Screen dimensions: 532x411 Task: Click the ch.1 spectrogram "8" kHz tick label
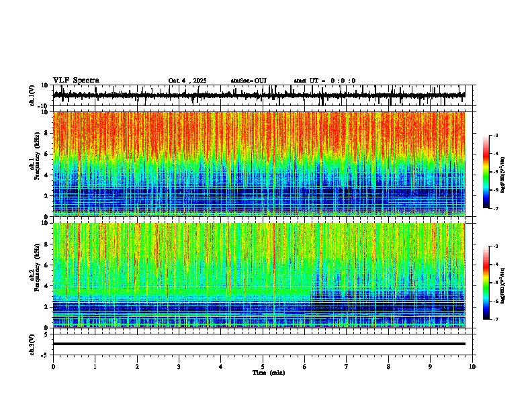click(46, 133)
